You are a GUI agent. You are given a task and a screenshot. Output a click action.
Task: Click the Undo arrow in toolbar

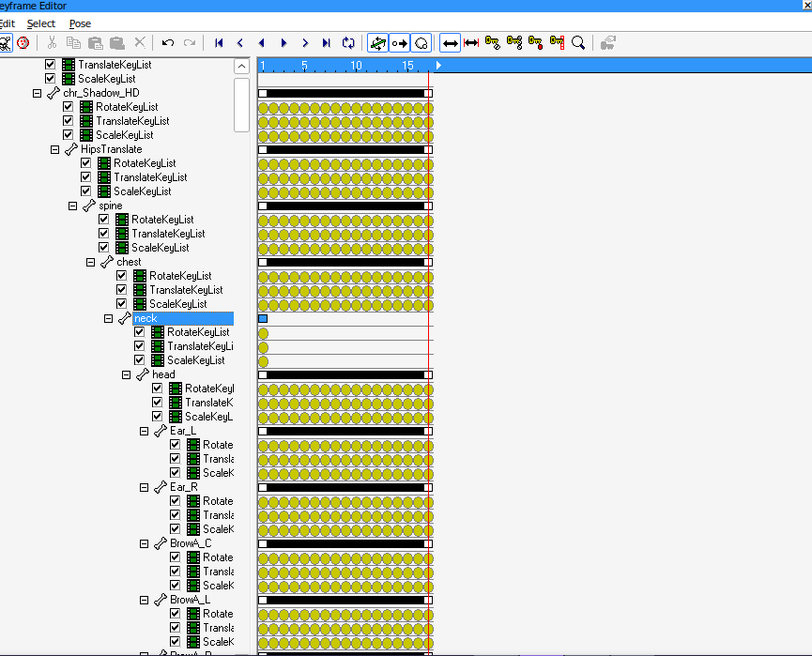168,42
